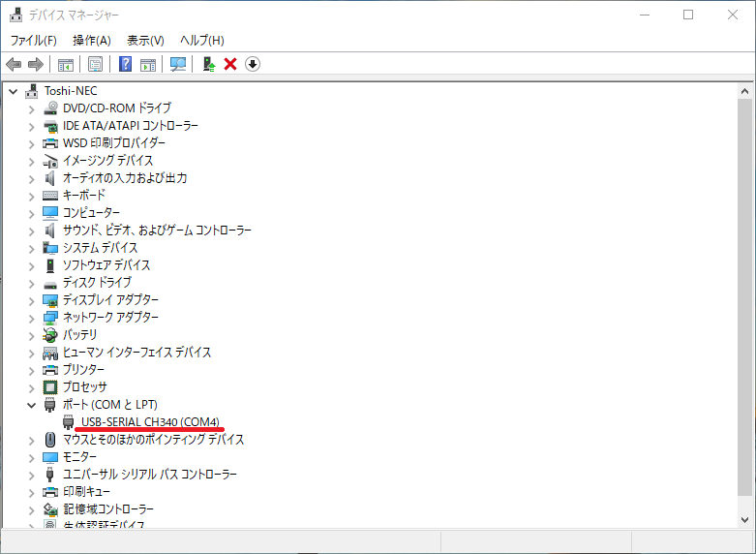
Task: Toggle the console tree pane icon
Action: (66, 64)
